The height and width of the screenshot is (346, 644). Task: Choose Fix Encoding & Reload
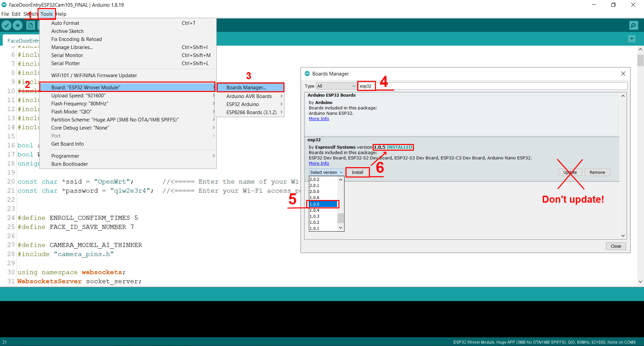coord(128,39)
